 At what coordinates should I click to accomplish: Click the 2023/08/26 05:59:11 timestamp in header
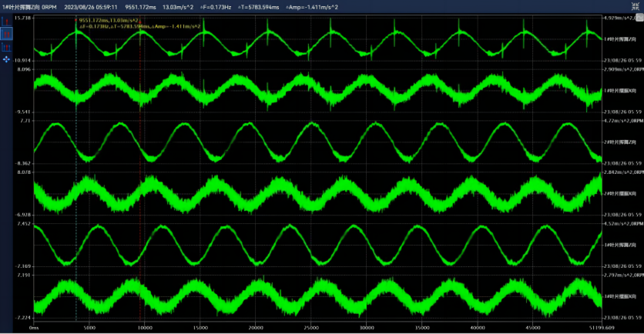coord(90,6)
